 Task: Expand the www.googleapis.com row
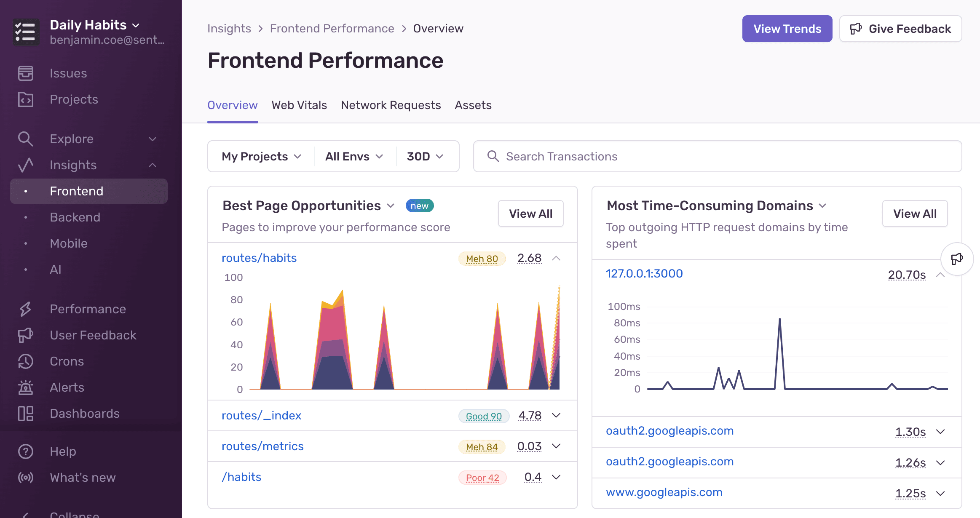click(x=940, y=494)
